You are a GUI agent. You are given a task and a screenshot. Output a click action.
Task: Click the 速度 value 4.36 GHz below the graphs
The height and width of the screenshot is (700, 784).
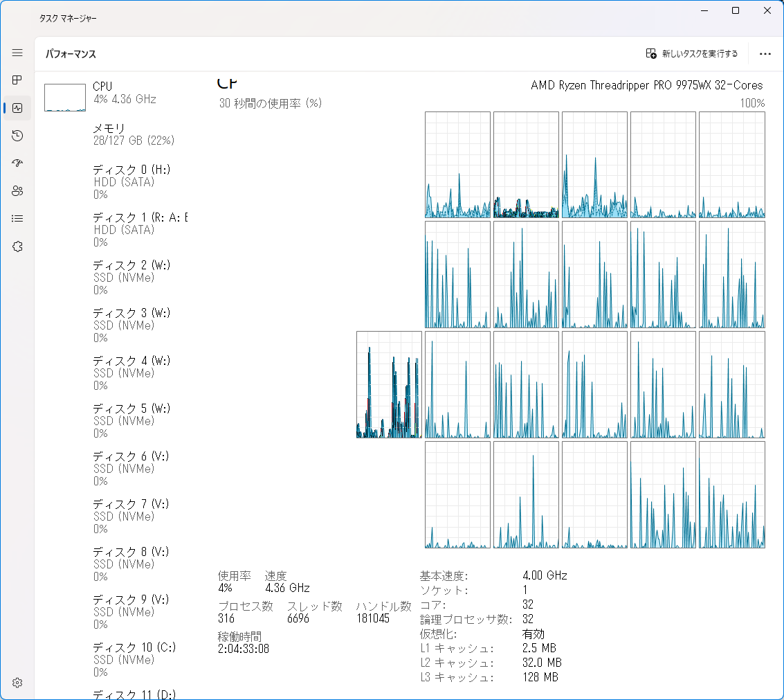[287, 588]
